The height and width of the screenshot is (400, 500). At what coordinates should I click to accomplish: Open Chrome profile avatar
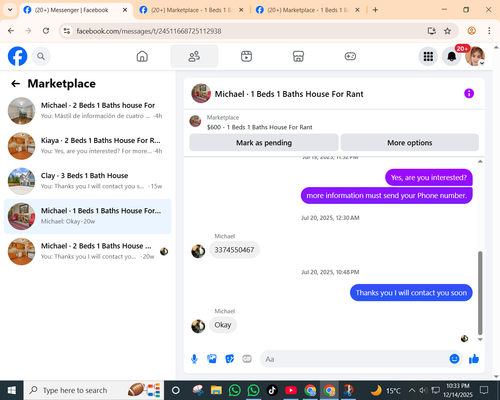click(471, 31)
